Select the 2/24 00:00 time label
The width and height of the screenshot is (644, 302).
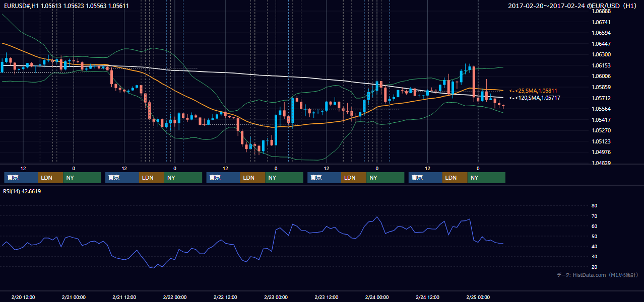coord(377,297)
